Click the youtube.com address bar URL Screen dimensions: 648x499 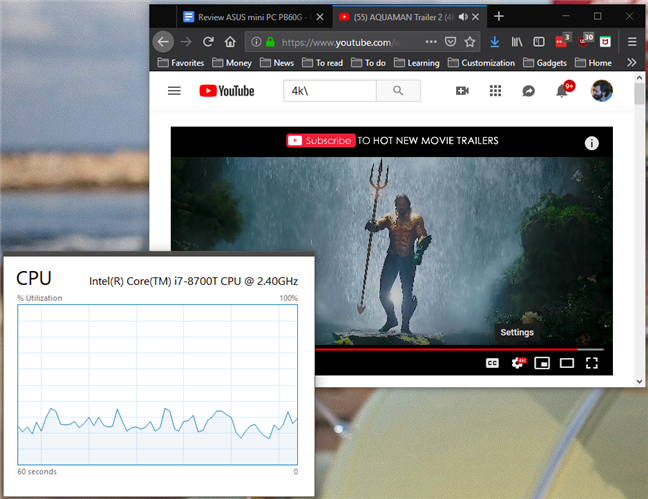[x=341, y=42]
